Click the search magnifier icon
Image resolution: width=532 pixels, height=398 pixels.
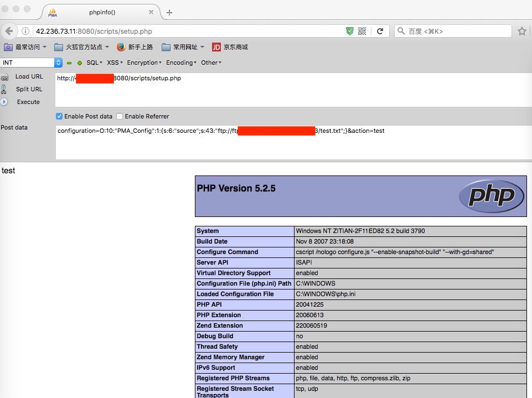click(x=401, y=31)
